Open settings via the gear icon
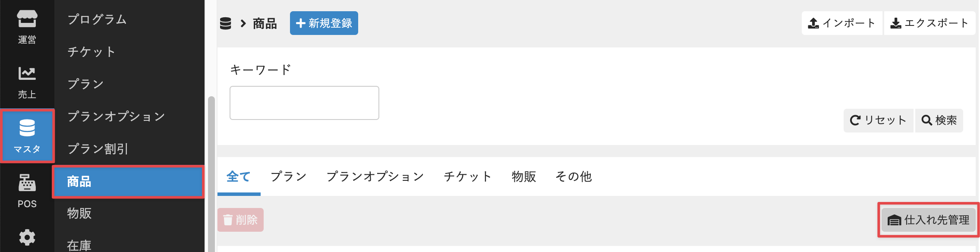The image size is (980, 252). click(x=27, y=237)
